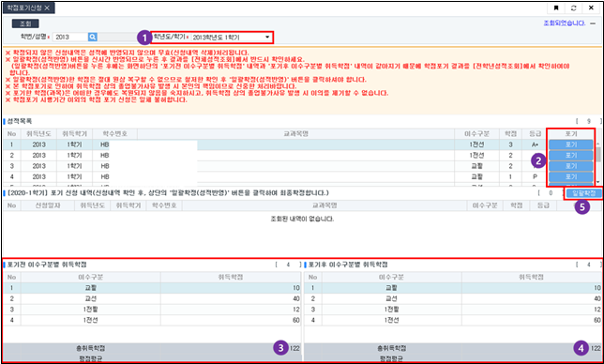604x364 pixels.
Task: Close the 학점포기신청 tab with its X
Action: click(47, 8)
